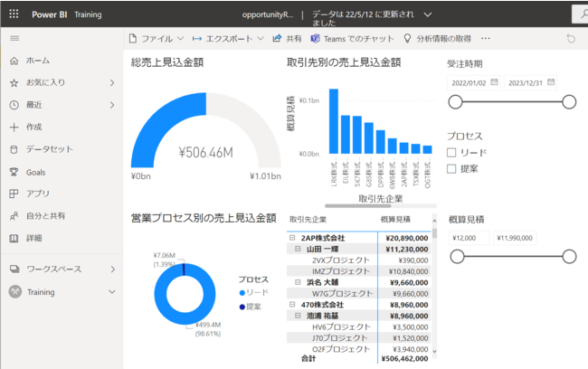Collapse the 山田 一輝 tree row
Image resolution: width=588 pixels, height=369 pixels.
click(299, 249)
